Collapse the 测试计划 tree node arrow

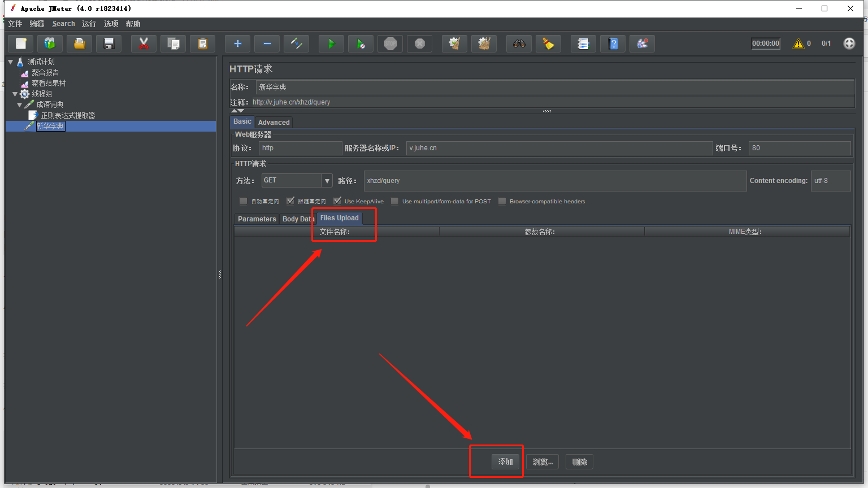point(10,62)
